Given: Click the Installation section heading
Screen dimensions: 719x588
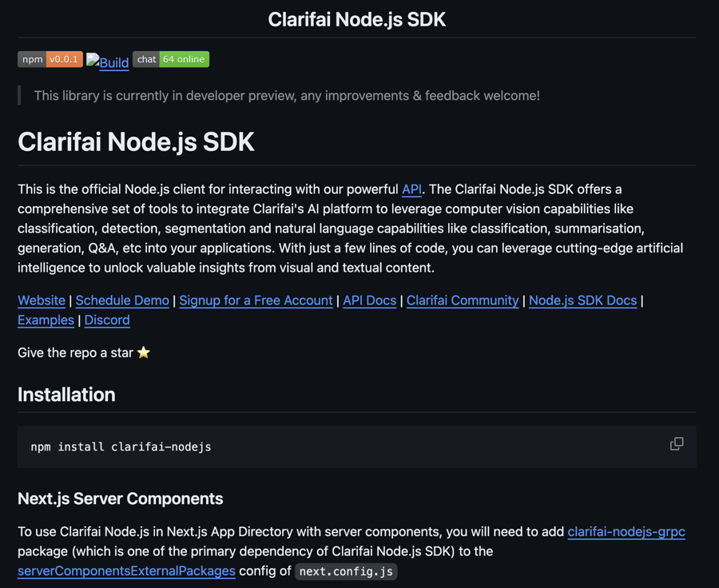Looking at the screenshot, I should (x=66, y=395).
